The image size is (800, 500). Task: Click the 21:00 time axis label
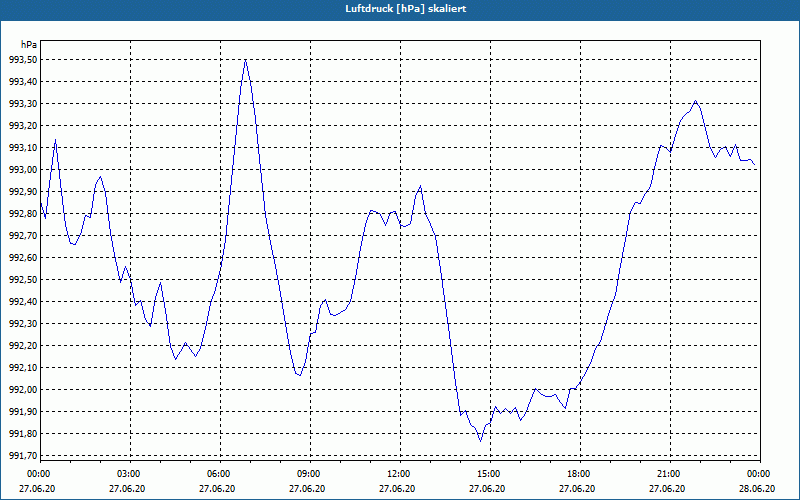tap(670, 474)
